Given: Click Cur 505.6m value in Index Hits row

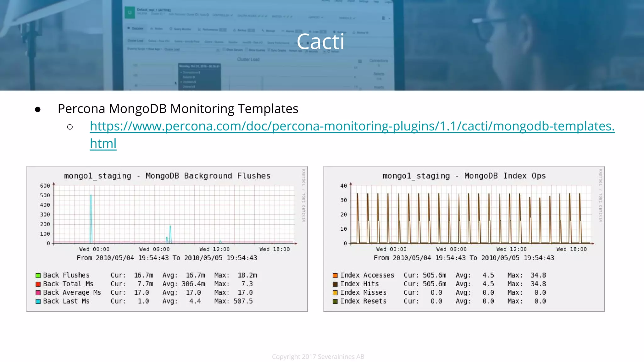Looking at the screenshot, I should (435, 284).
